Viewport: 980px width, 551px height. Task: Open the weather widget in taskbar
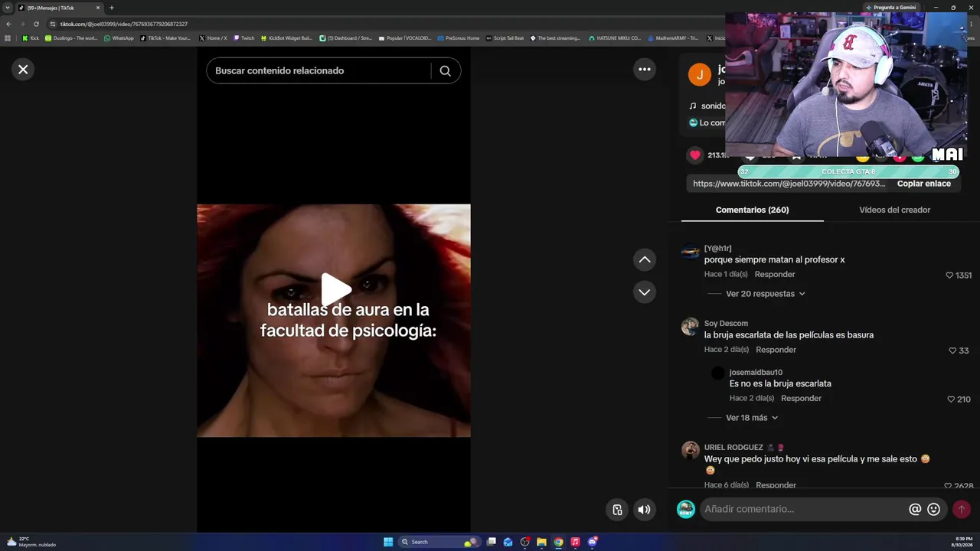point(31,542)
